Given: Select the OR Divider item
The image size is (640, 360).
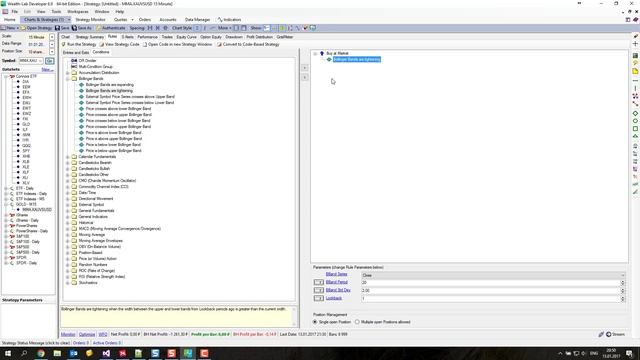Looking at the screenshot, I should point(87,60).
